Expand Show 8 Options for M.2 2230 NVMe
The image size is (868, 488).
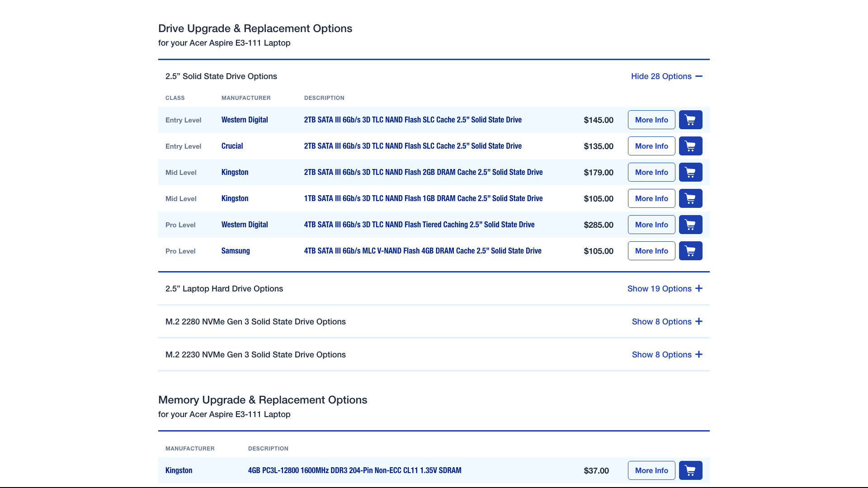(x=667, y=355)
